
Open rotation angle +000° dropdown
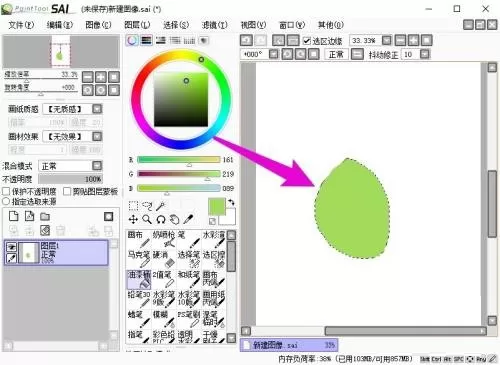coord(274,54)
